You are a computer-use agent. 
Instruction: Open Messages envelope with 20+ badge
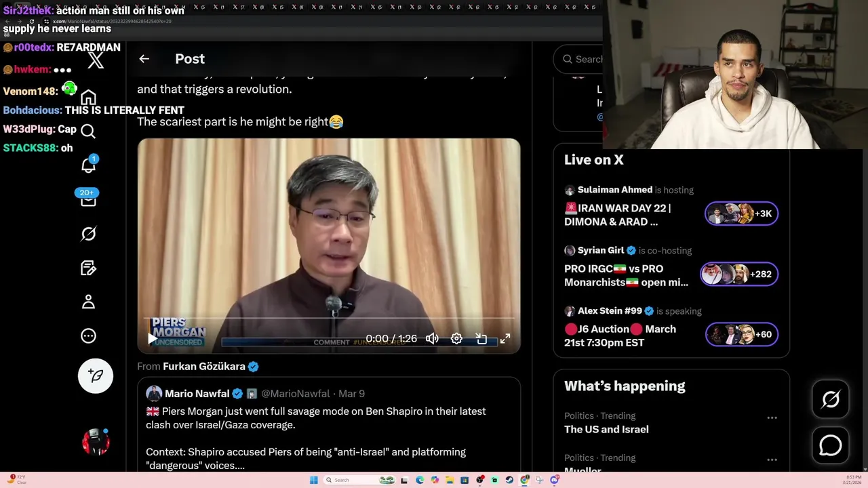pyautogui.click(x=88, y=198)
